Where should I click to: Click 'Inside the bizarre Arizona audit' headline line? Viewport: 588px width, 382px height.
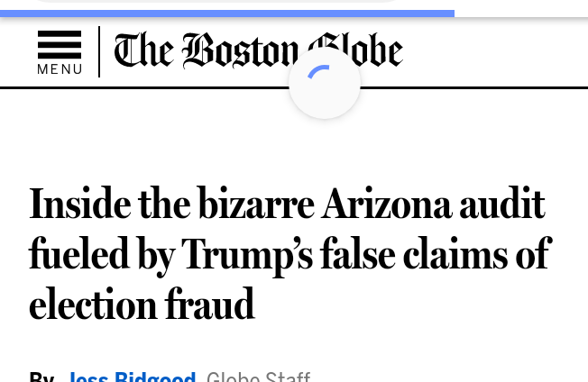287,205
